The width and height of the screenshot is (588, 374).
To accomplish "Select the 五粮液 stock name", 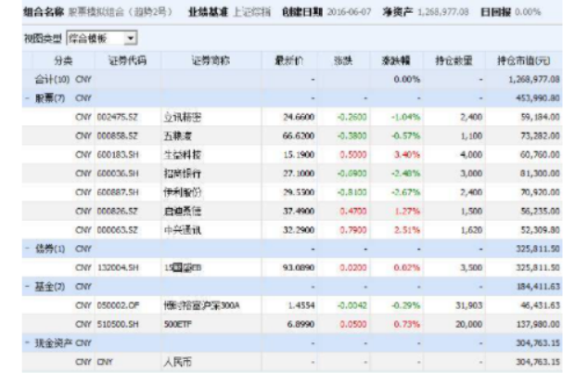I will coord(177,136).
